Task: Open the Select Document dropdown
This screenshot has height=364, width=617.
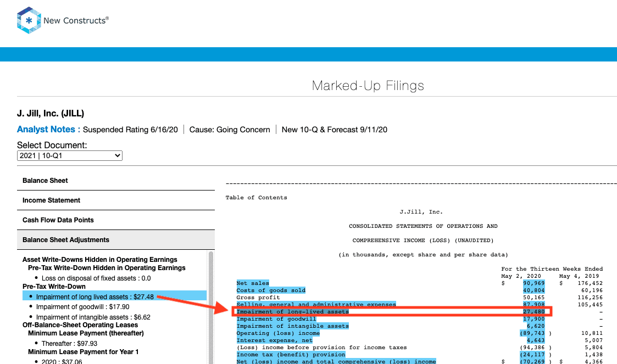Action: coord(70,156)
